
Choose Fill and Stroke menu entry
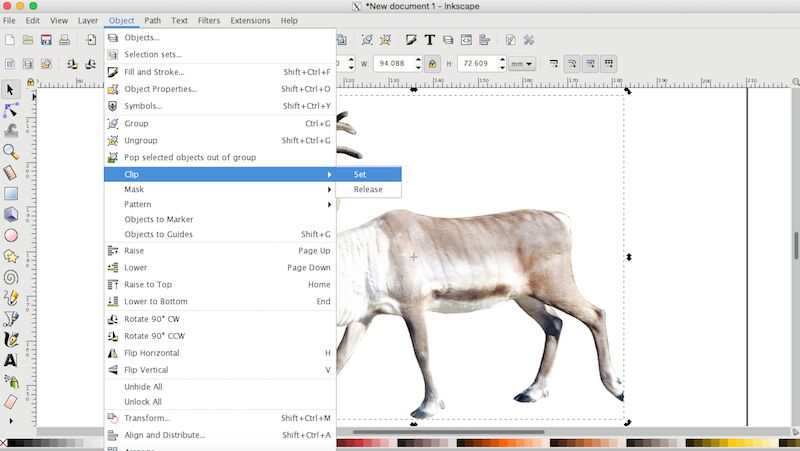coord(220,72)
